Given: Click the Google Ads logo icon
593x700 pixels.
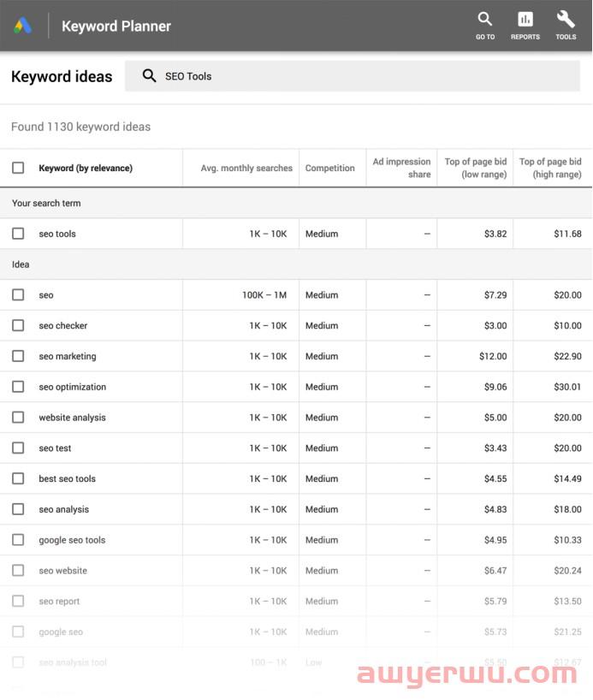Looking at the screenshot, I should point(23,26).
